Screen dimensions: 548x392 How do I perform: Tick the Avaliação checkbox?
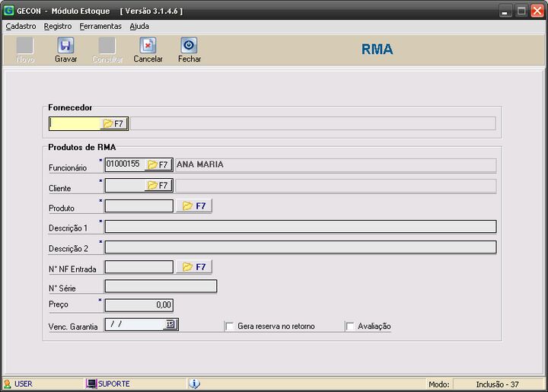[350, 327]
